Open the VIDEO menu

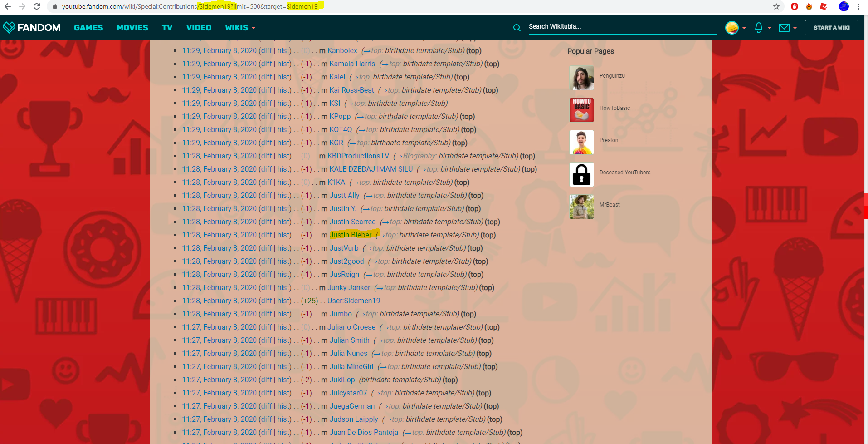pyautogui.click(x=199, y=28)
